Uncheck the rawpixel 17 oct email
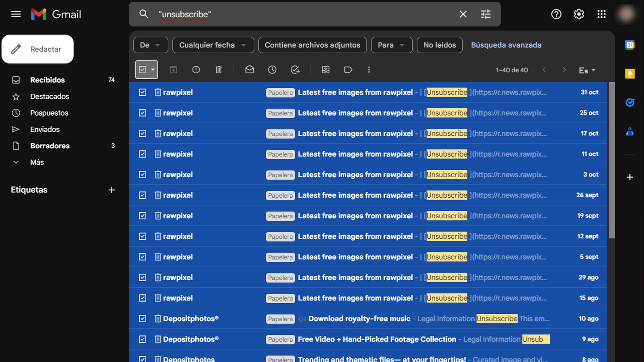This screenshot has width=644, height=362. pyautogui.click(x=143, y=133)
